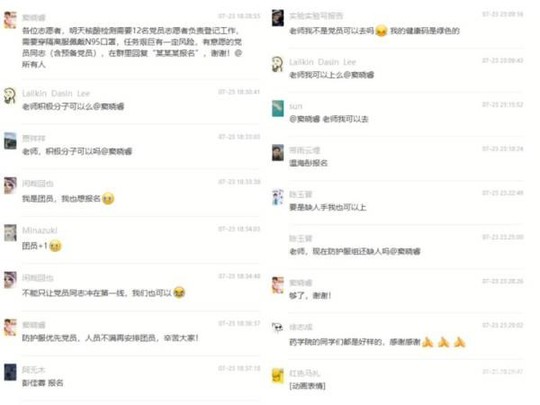Open the teal avatar of user sun
540x405 pixels.
[278, 108]
